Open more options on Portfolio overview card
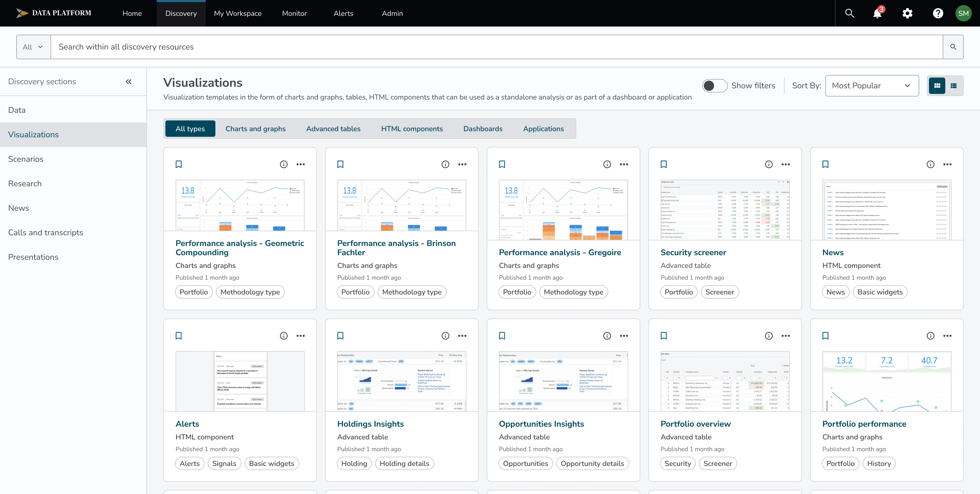The width and height of the screenshot is (980, 494). coord(785,336)
